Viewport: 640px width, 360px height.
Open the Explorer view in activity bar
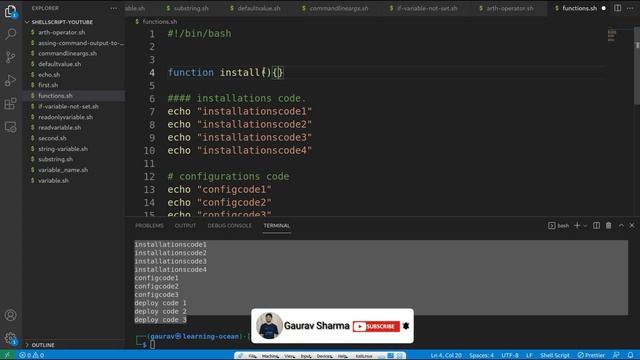tap(11, 11)
